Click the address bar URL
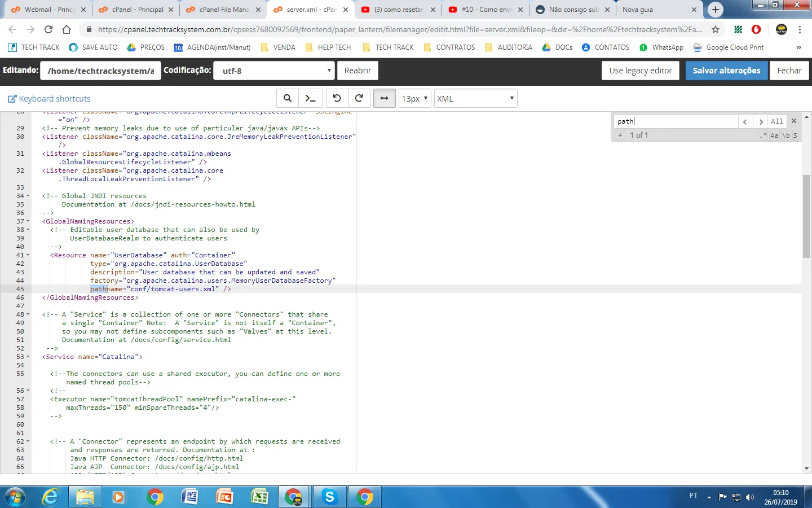The image size is (812, 508). [399, 29]
